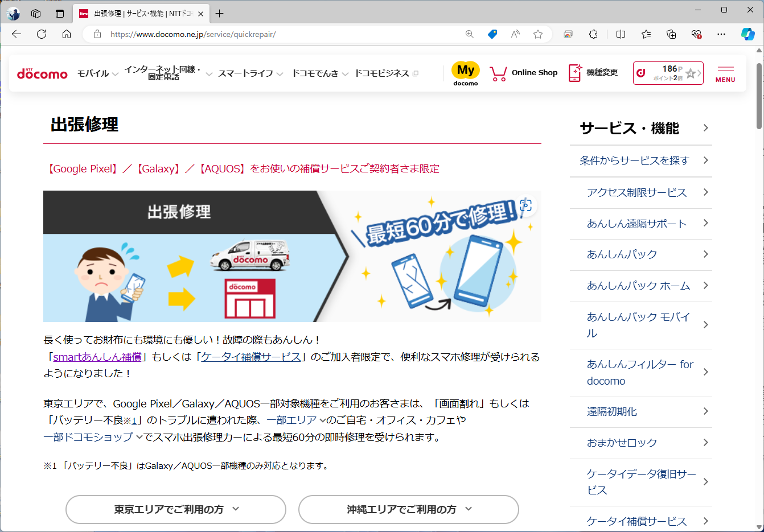
Task: Open the browser profile avatar icon
Action: coord(13,14)
